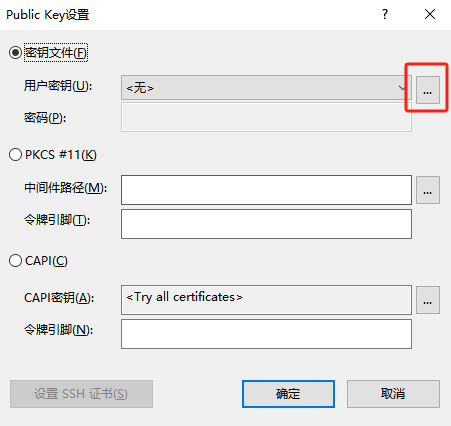
Task: Confirm with the 确定 button
Action: coord(288,394)
